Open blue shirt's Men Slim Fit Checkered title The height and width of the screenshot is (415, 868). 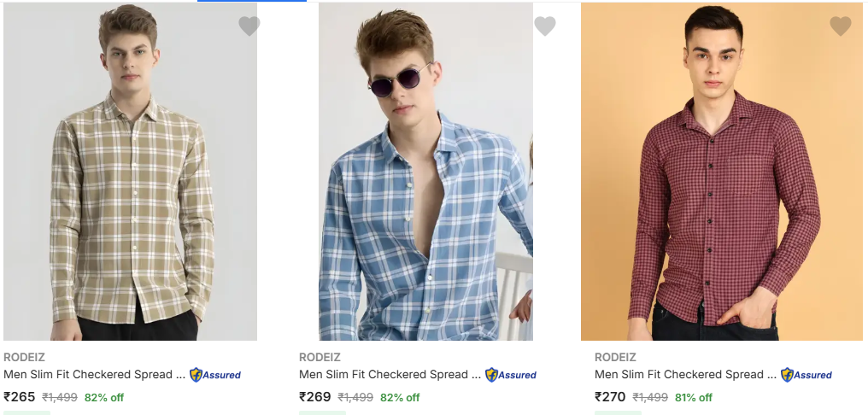coord(390,375)
